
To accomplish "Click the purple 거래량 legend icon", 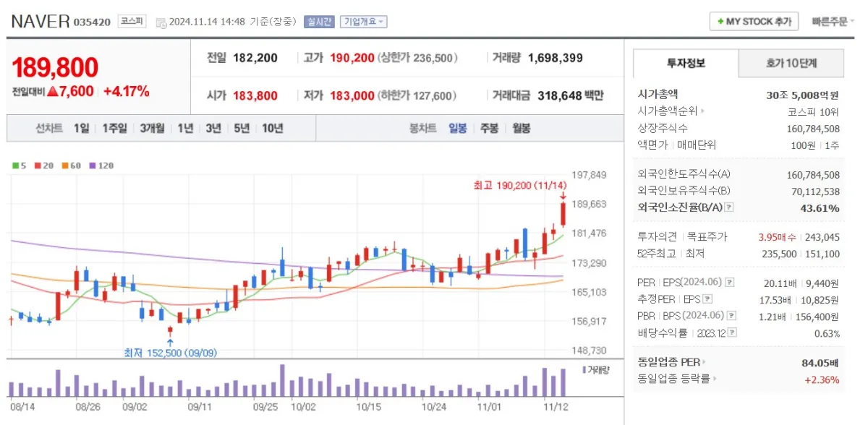I will pyautogui.click(x=586, y=370).
